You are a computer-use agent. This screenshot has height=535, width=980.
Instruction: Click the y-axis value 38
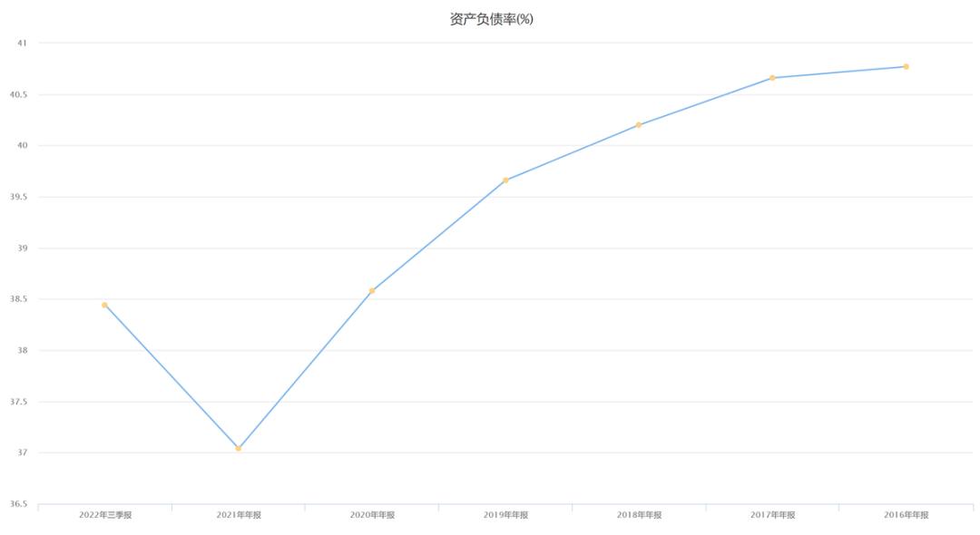tap(23, 350)
